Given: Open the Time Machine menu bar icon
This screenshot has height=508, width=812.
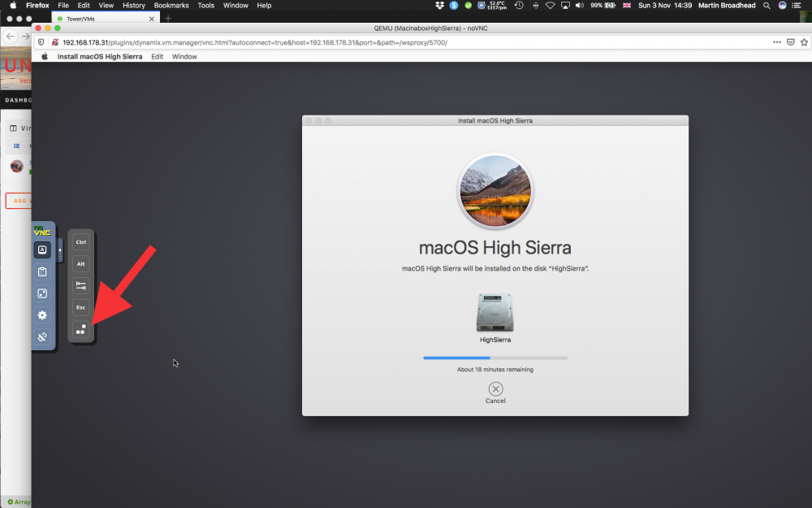Looking at the screenshot, I should coord(519,5).
